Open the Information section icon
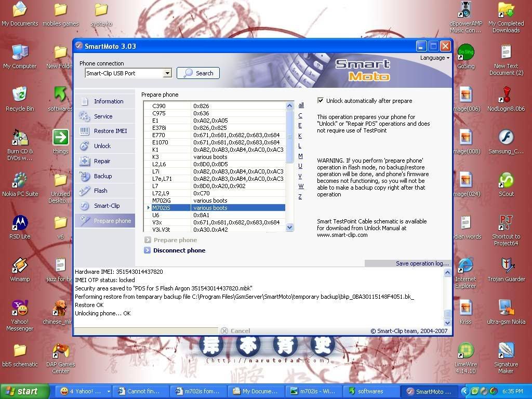Image resolution: width=532 pixels, height=399 pixels. click(85, 101)
